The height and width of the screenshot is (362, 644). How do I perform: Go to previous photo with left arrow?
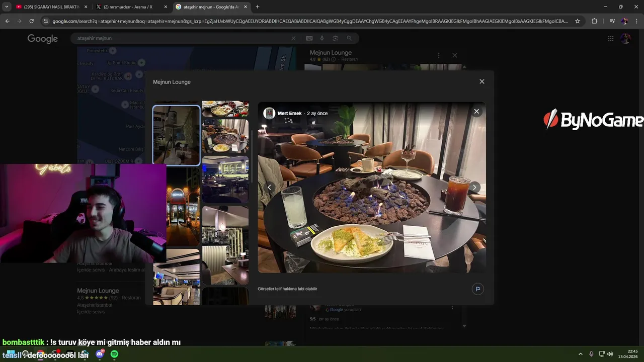[269, 187]
